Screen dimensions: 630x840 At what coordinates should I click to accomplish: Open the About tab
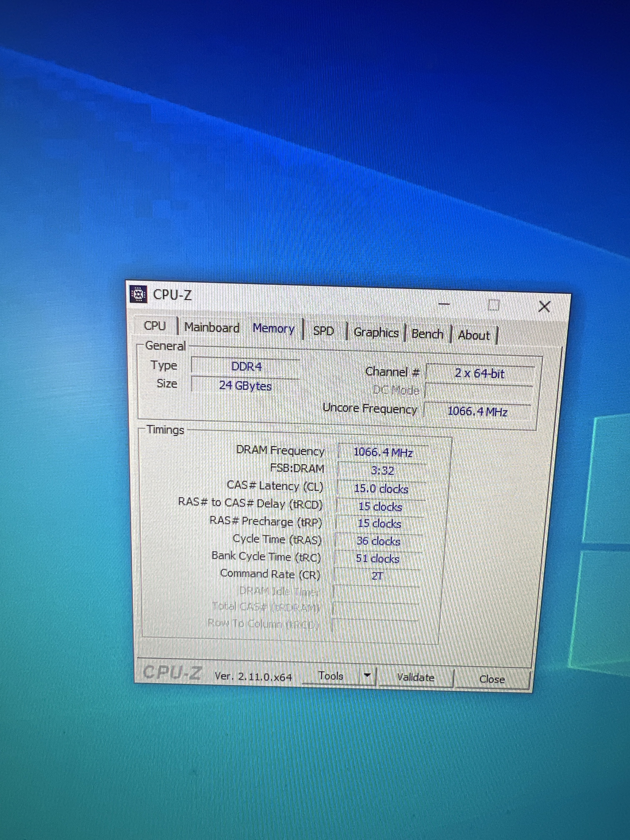[x=474, y=335]
